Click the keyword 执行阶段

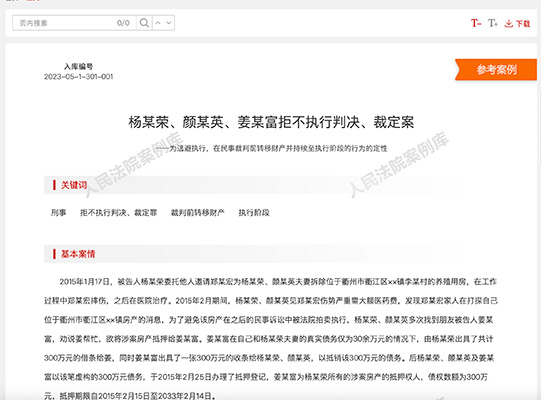254,213
